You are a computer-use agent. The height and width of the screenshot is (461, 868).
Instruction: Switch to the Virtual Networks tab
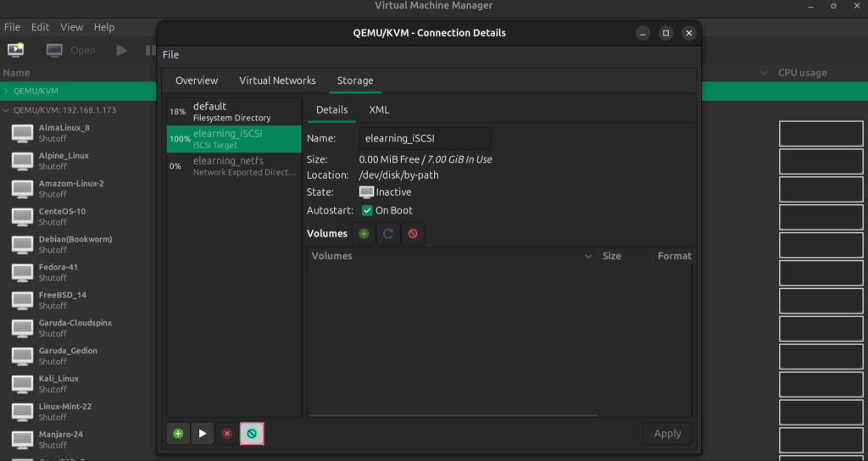277,81
